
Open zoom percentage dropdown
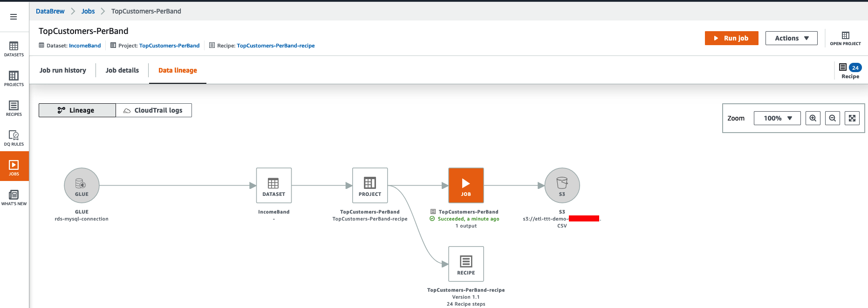pyautogui.click(x=777, y=118)
